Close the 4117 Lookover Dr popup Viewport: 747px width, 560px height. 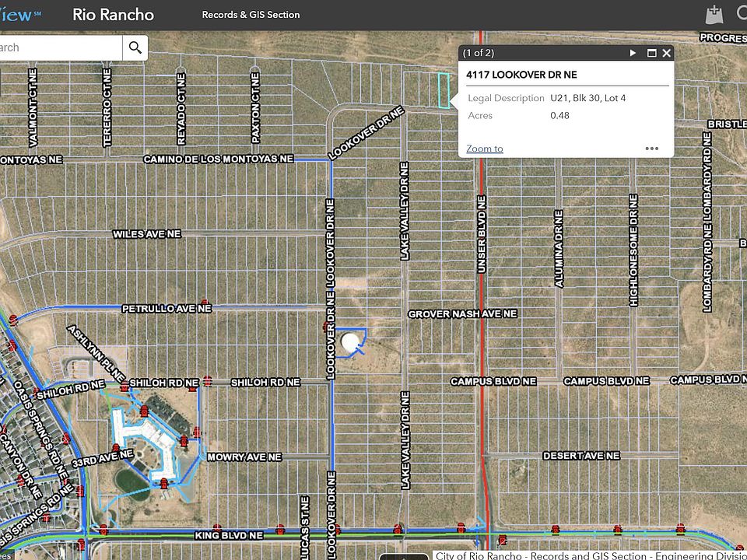point(666,53)
